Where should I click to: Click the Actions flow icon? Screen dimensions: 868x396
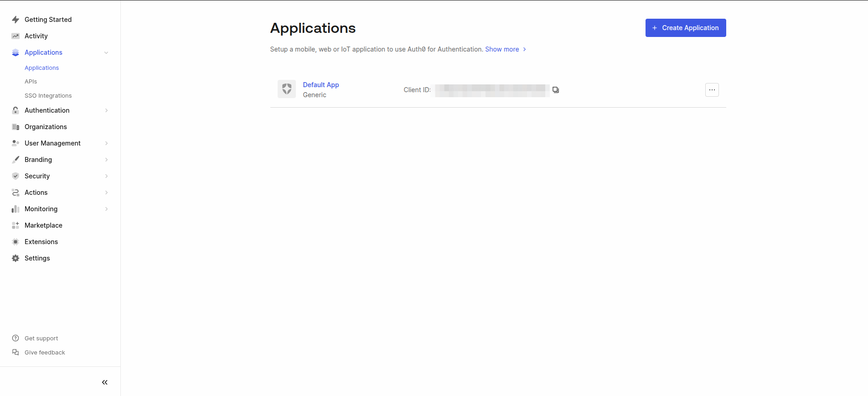[15, 193]
